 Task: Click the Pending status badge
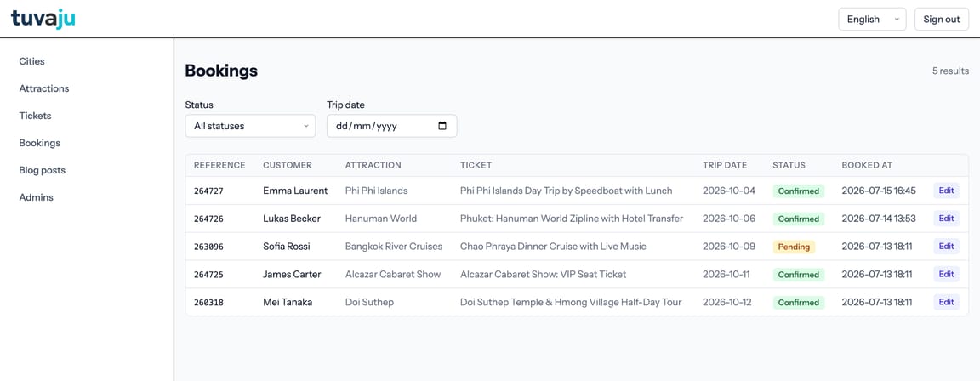pos(794,247)
